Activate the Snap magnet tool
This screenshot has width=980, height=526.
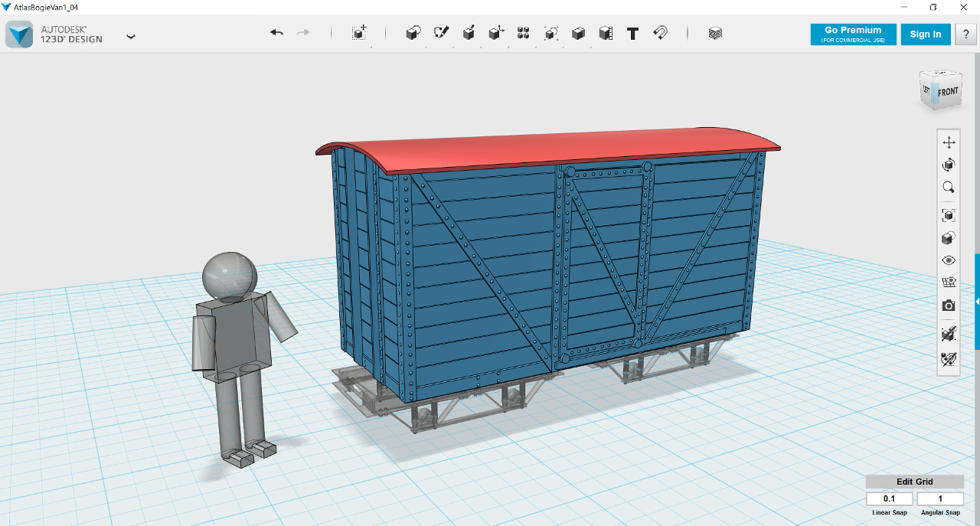(x=660, y=33)
